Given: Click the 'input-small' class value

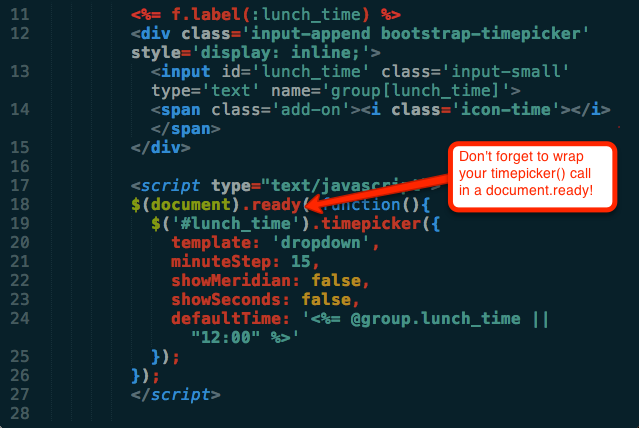Looking at the screenshot, I should (x=505, y=72).
